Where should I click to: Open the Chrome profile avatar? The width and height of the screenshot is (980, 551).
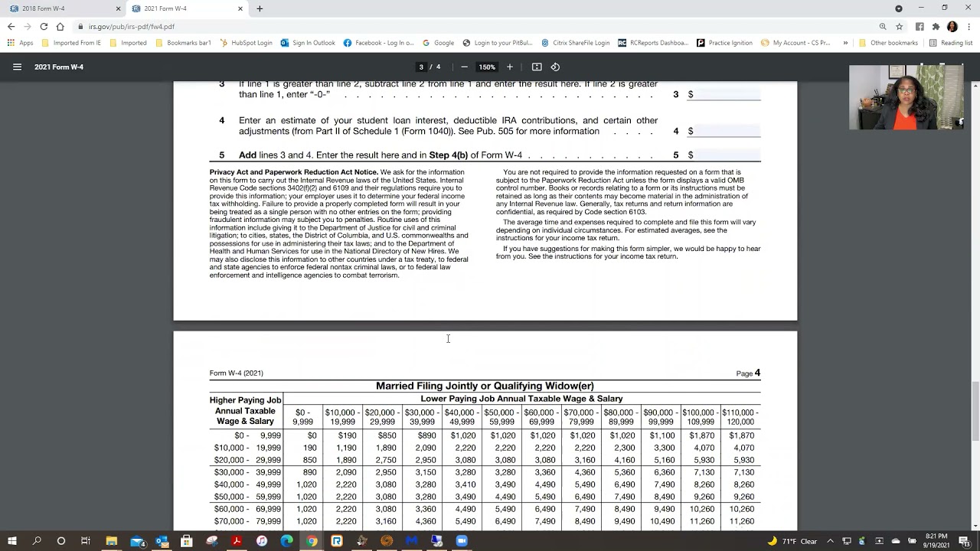952,26
